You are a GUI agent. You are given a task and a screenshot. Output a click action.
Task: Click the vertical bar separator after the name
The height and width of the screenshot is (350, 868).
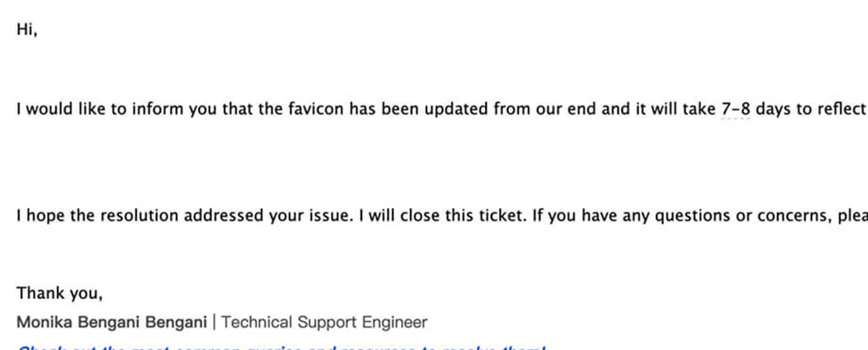[215, 322]
